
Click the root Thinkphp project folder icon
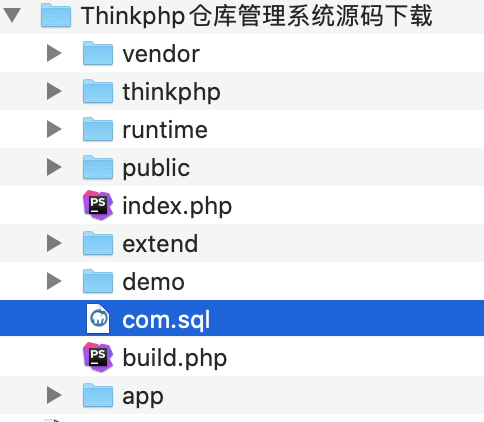click(x=56, y=15)
